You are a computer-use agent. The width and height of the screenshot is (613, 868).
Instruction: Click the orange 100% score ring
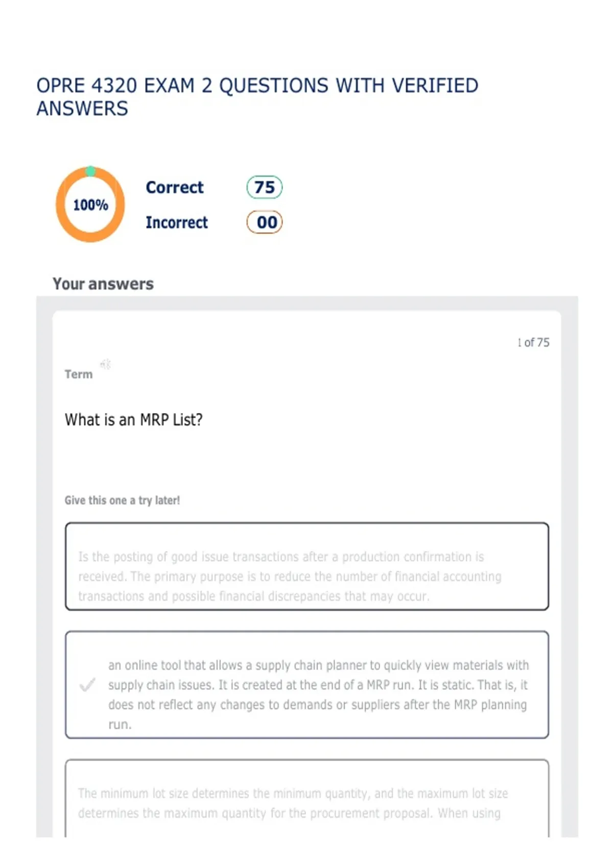(x=90, y=204)
